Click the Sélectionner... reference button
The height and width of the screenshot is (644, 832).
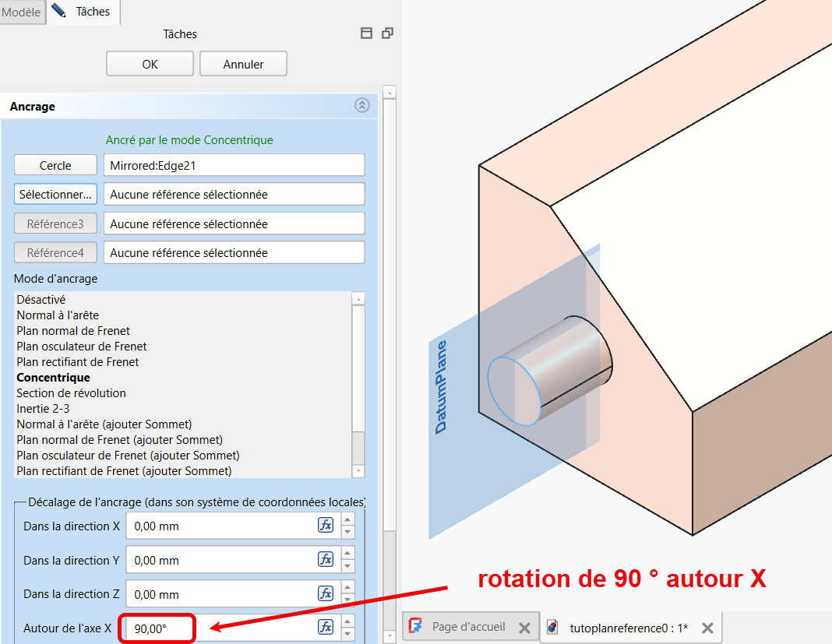click(x=55, y=194)
